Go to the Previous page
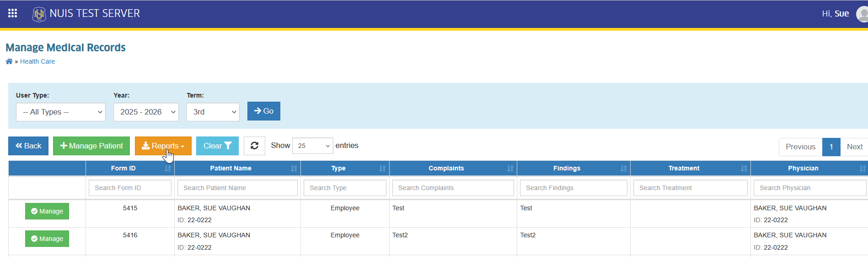This screenshot has width=868, height=257. pos(800,147)
